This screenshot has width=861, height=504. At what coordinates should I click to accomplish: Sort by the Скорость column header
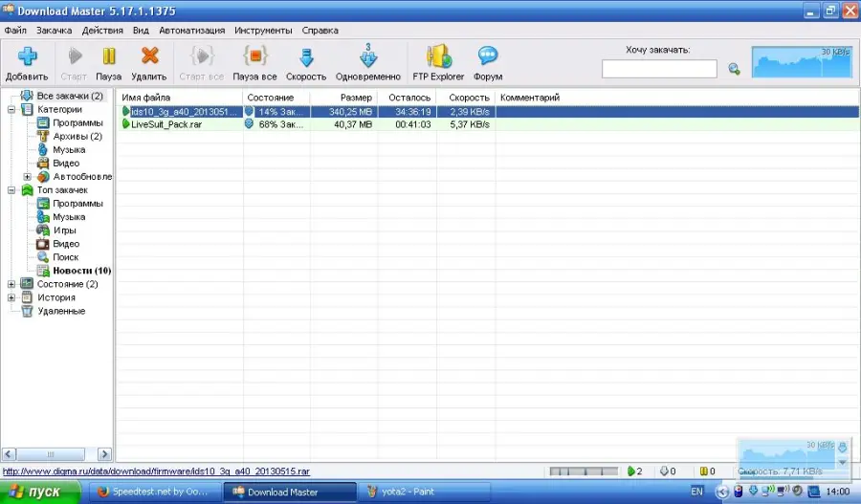pyautogui.click(x=466, y=98)
